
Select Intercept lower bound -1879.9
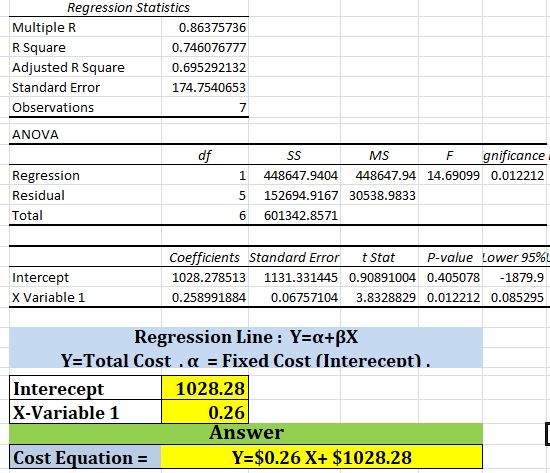click(514, 278)
